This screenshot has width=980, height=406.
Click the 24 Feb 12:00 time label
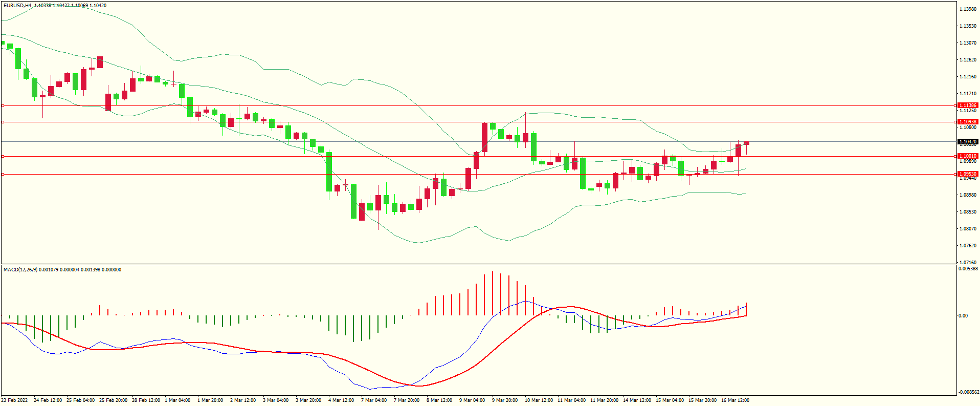coord(48,400)
